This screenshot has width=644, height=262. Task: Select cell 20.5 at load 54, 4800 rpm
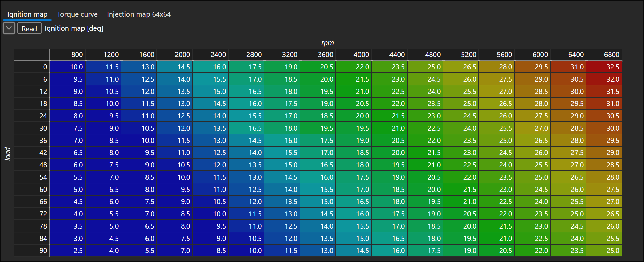[x=425, y=177]
